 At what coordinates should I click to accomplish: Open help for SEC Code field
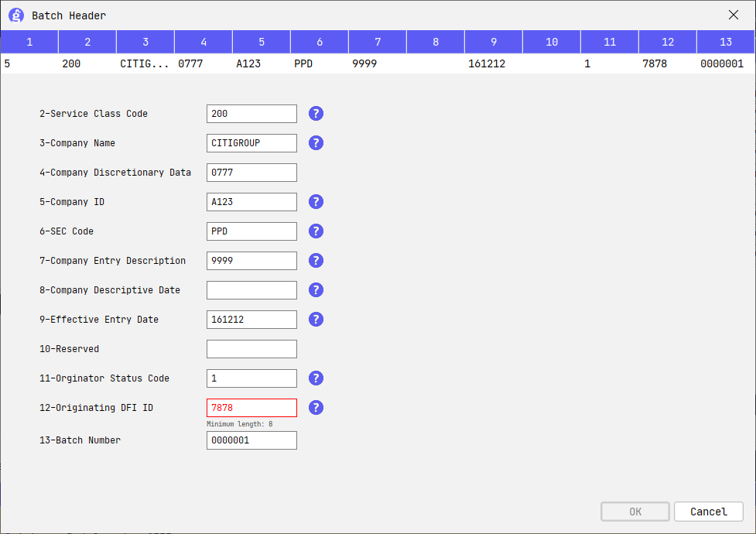pyautogui.click(x=316, y=231)
